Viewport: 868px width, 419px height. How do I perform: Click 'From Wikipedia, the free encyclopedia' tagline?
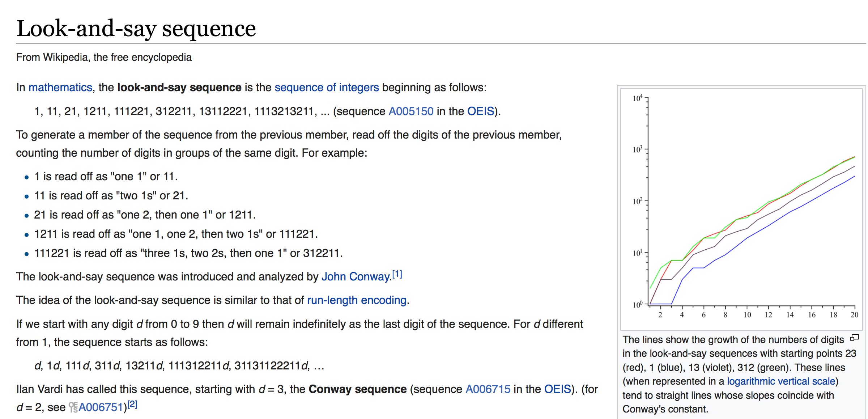point(104,58)
